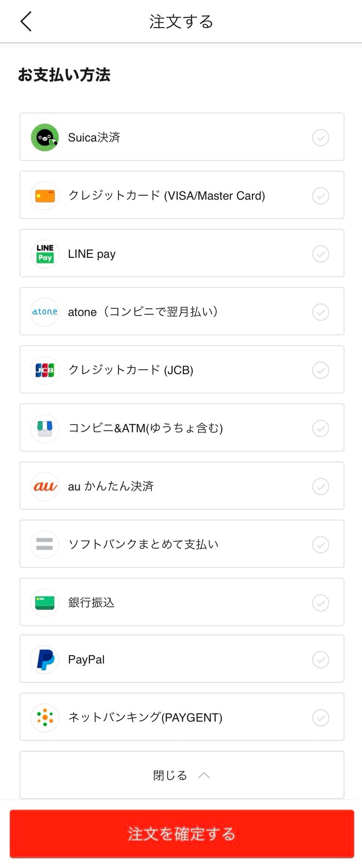Collapse the list with 閉じる
Screen dimensions: 362x868
pyautogui.click(x=182, y=775)
